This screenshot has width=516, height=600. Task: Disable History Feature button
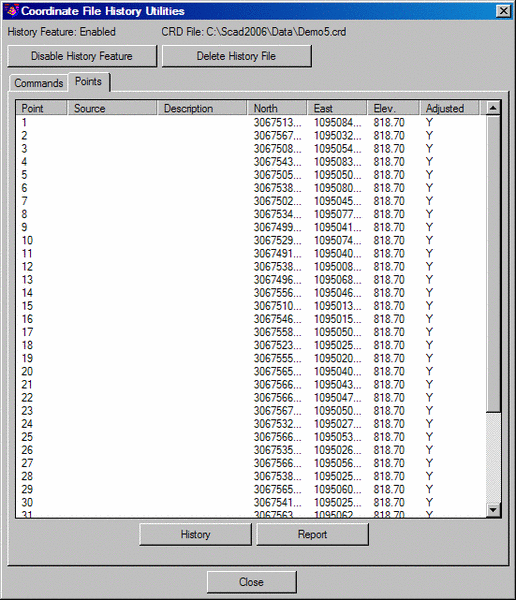82,56
